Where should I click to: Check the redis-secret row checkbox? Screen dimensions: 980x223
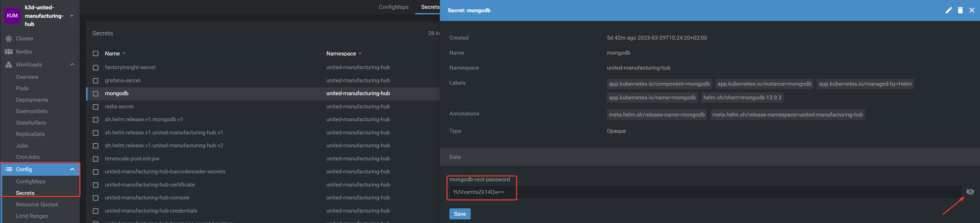tap(96, 107)
